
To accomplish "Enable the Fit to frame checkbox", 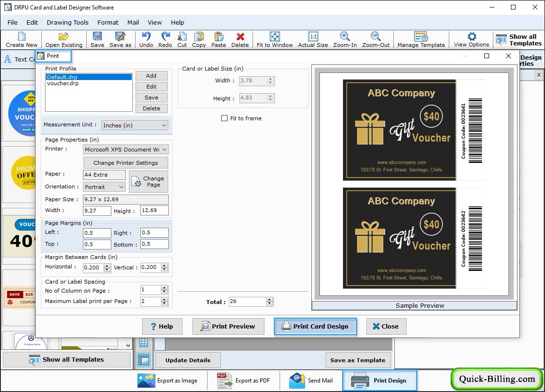I will 224,118.
